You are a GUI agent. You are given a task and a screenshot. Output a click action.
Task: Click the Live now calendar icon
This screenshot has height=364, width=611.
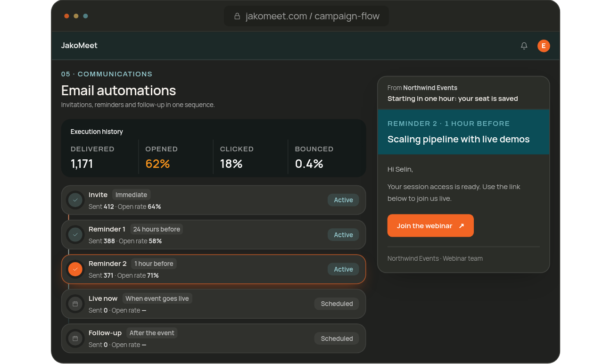[75, 304]
